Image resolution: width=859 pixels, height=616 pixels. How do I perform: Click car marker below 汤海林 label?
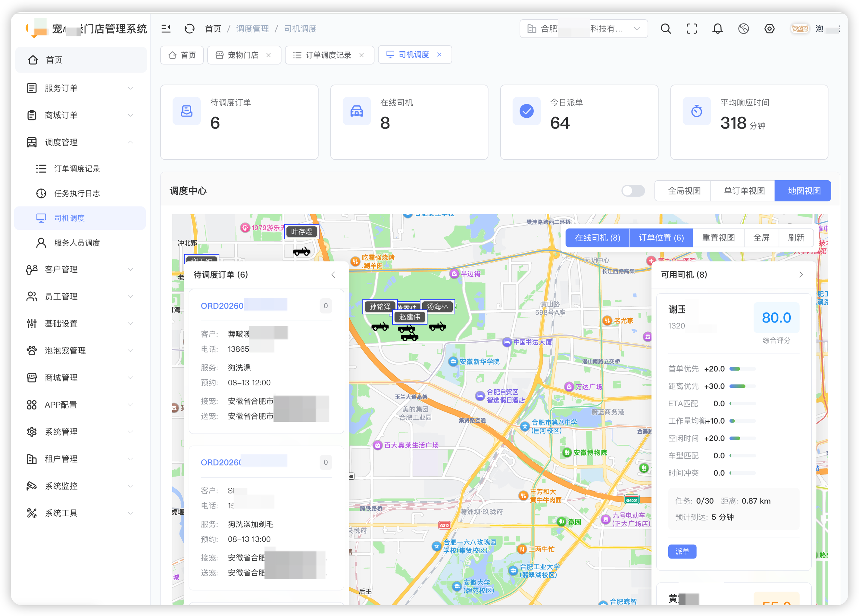click(x=437, y=326)
